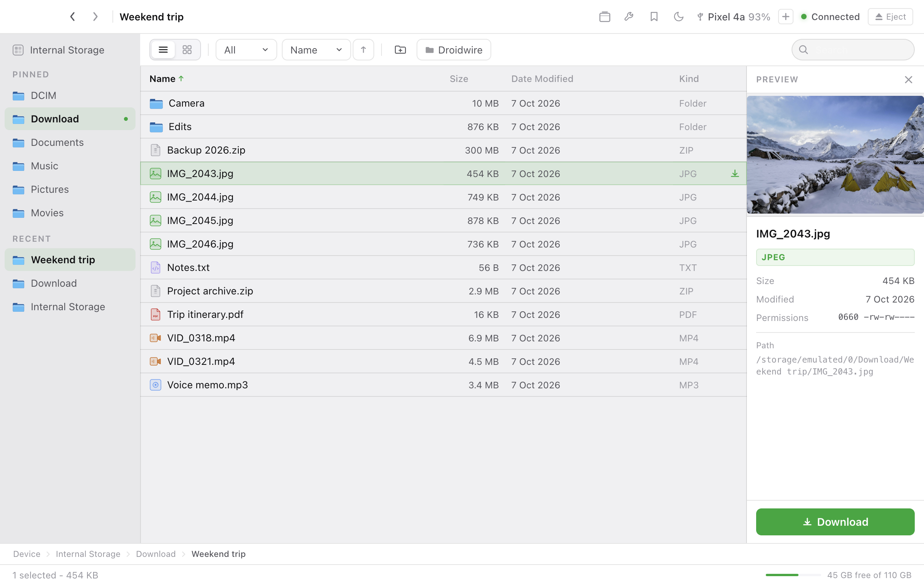Viewport: 924px width, 585px height.
Task: Open pinned DCIM folder
Action: click(x=70, y=95)
